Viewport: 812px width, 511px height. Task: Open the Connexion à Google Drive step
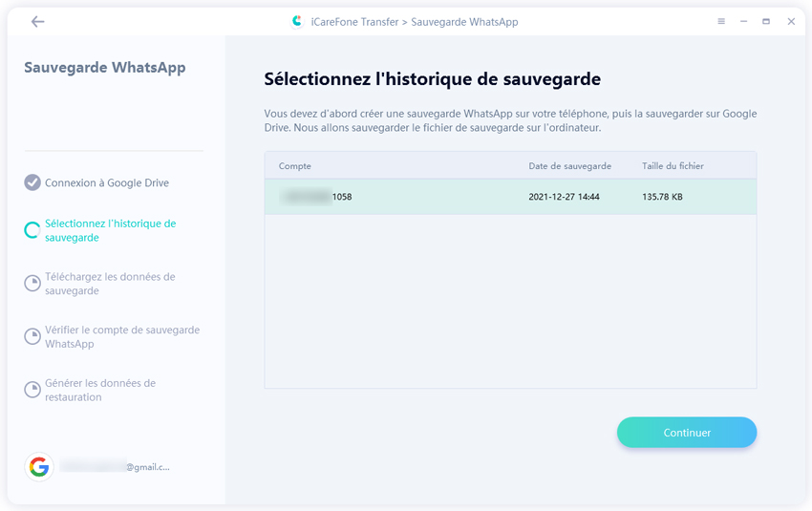point(107,182)
